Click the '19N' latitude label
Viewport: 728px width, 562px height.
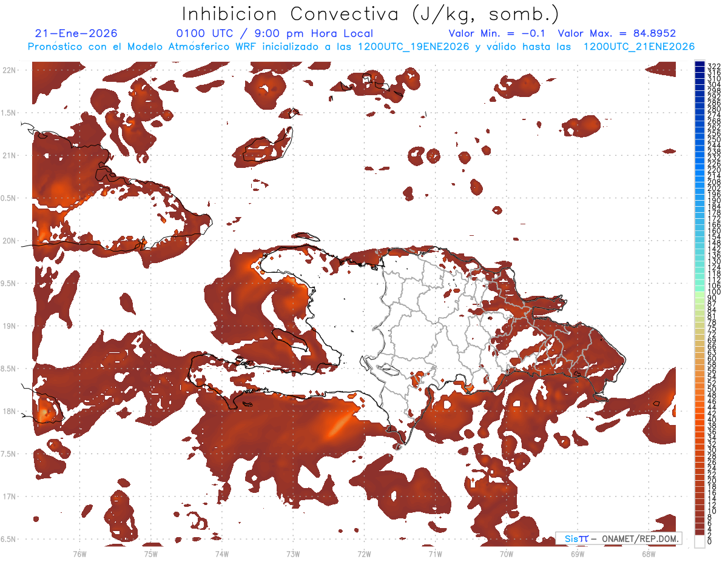10,326
